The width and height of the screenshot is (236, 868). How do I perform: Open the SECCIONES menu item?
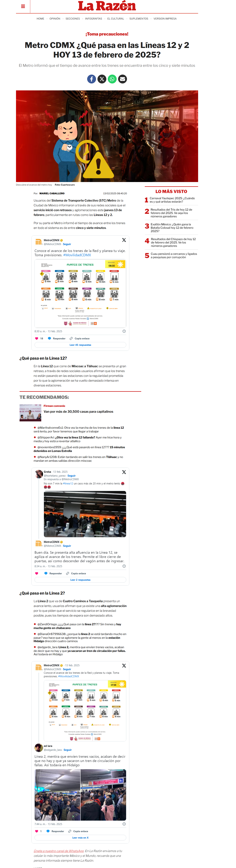tap(73, 18)
